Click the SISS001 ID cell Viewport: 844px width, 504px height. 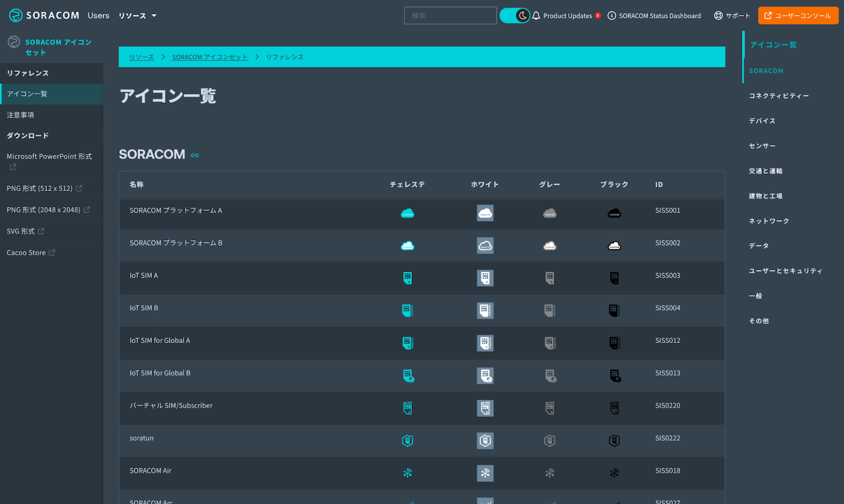click(x=667, y=210)
